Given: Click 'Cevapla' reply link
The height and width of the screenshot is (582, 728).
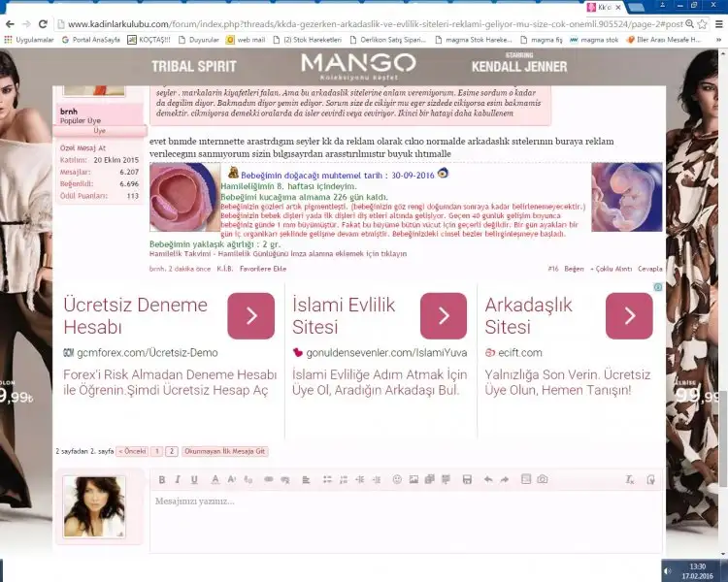Looking at the screenshot, I should point(650,269).
